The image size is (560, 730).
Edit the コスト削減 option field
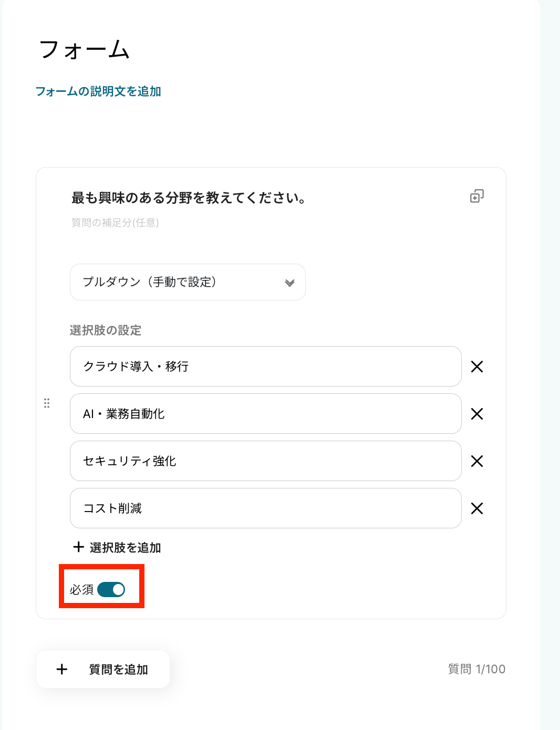pyautogui.click(x=265, y=508)
